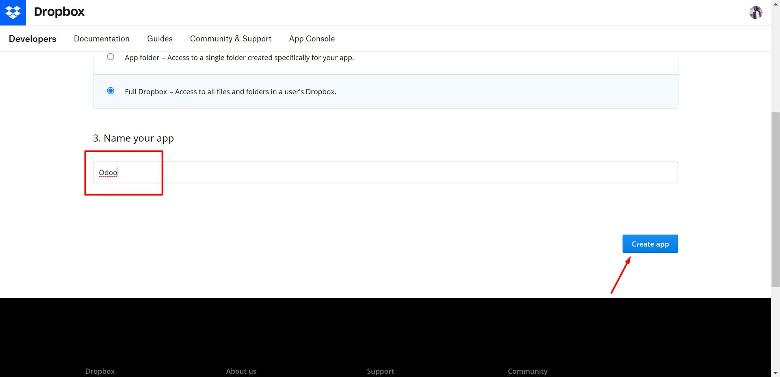The image size is (780, 377).
Task: Click the Dropbox footer heading
Action: (x=100, y=372)
